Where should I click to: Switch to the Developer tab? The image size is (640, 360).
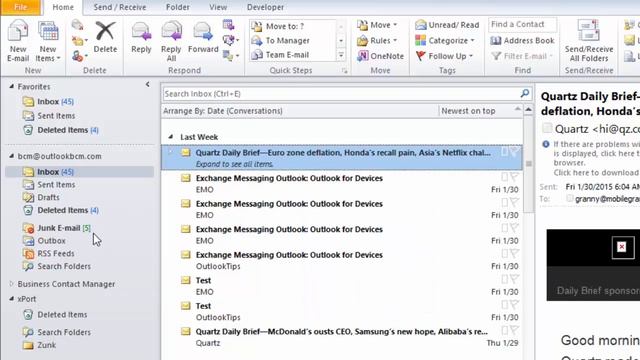point(265,7)
